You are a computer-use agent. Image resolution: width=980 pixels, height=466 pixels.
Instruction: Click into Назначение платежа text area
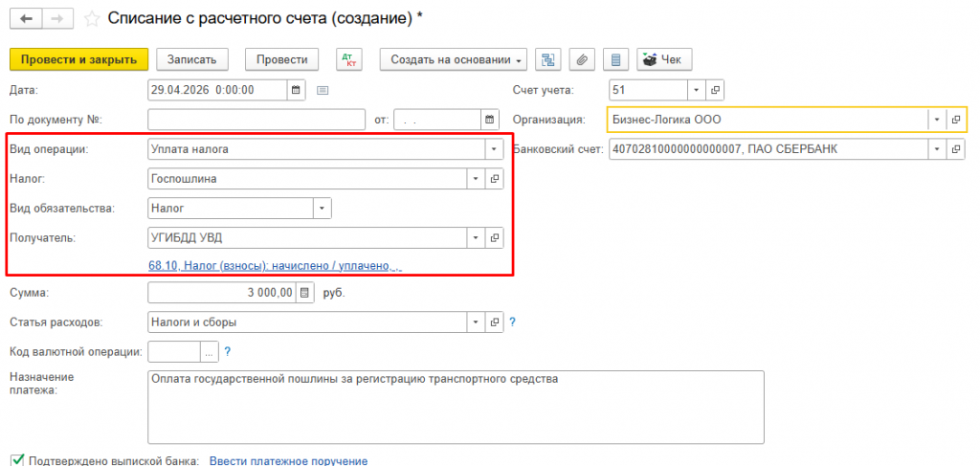(x=456, y=408)
